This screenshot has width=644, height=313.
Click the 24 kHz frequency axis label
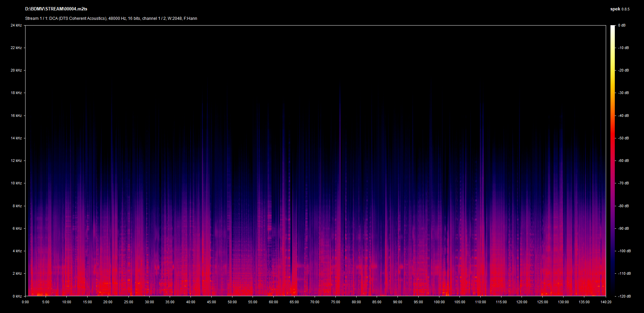tap(16, 25)
